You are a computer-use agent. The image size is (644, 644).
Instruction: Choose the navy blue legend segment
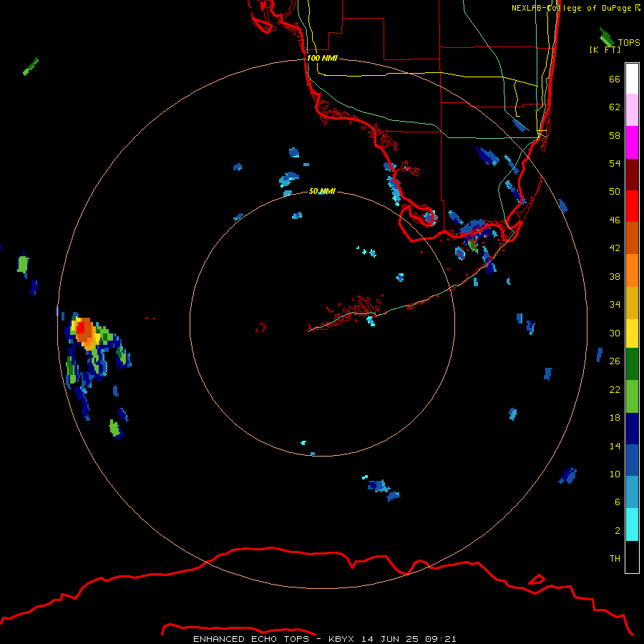coord(632,429)
